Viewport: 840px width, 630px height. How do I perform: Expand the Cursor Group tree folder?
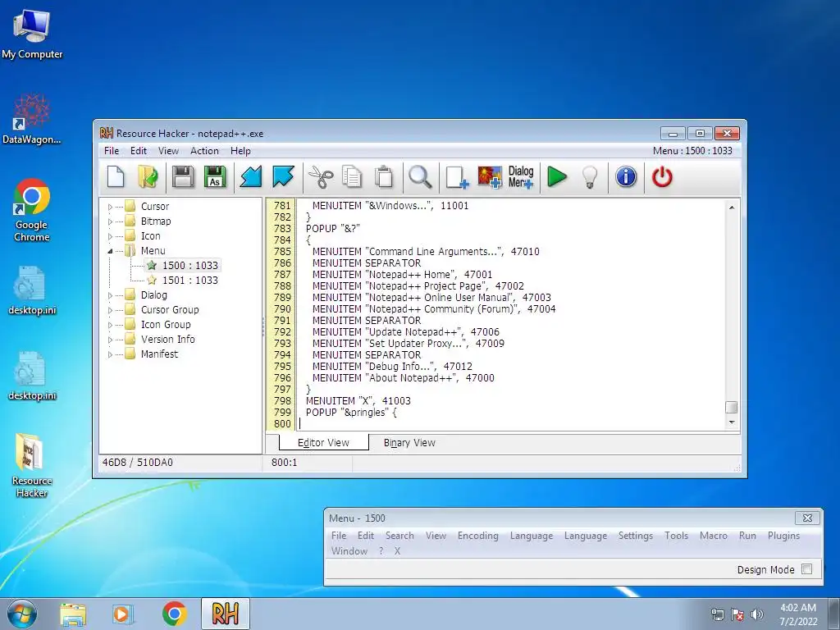pyautogui.click(x=111, y=309)
